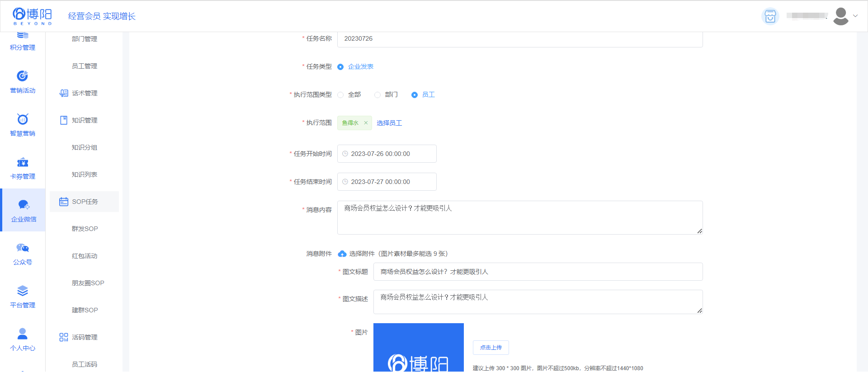Click the shop icon in header
Image resolution: width=868 pixels, height=372 pixels.
click(770, 16)
